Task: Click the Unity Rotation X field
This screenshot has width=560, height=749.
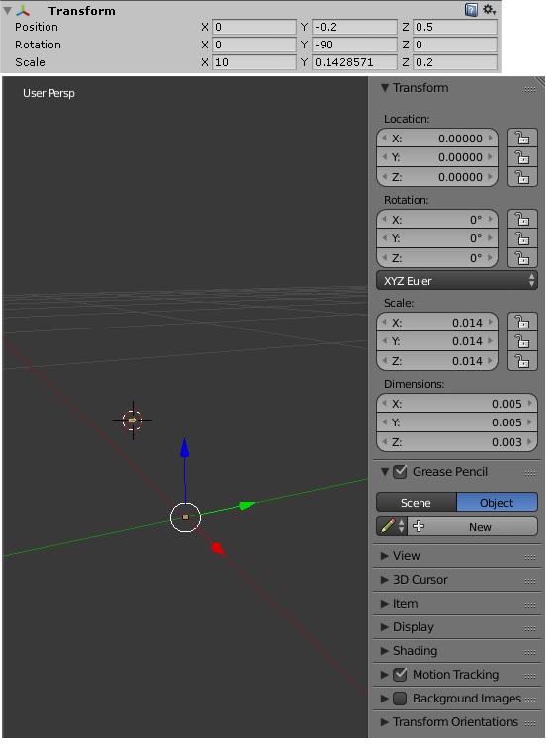Action: pos(254,45)
